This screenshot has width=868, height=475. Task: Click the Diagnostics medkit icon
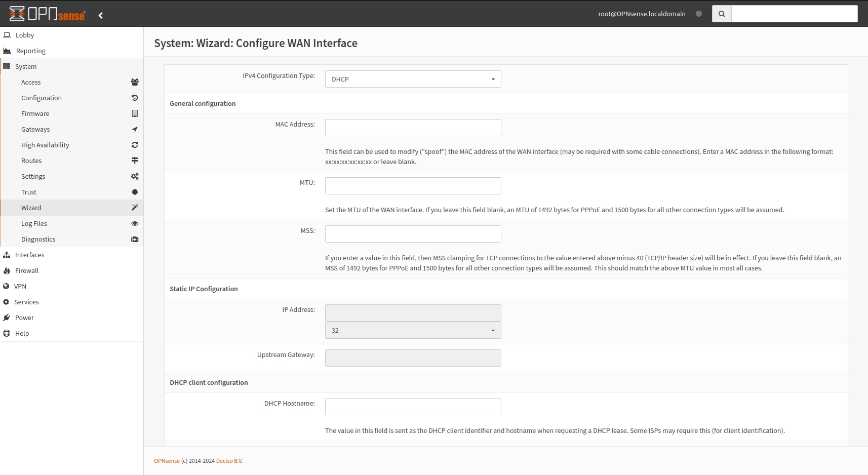point(135,239)
